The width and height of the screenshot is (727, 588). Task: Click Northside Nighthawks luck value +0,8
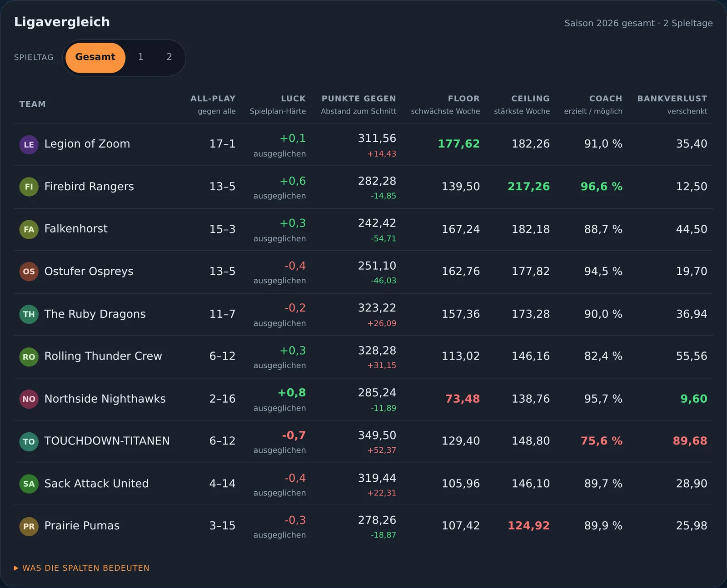292,393
